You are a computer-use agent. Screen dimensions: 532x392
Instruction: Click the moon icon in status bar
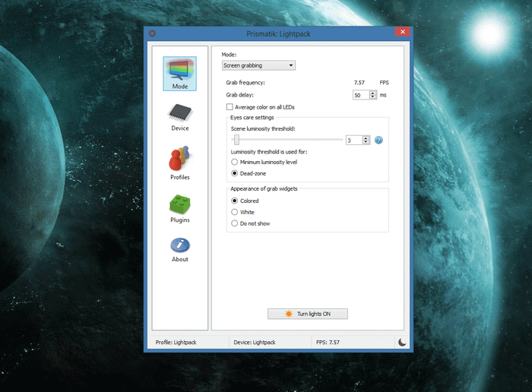click(402, 342)
